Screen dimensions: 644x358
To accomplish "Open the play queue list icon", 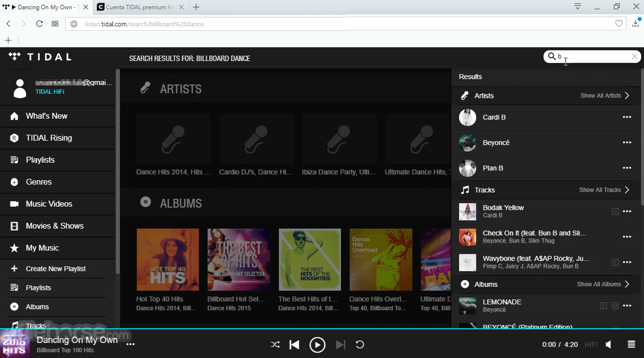I will point(631,344).
